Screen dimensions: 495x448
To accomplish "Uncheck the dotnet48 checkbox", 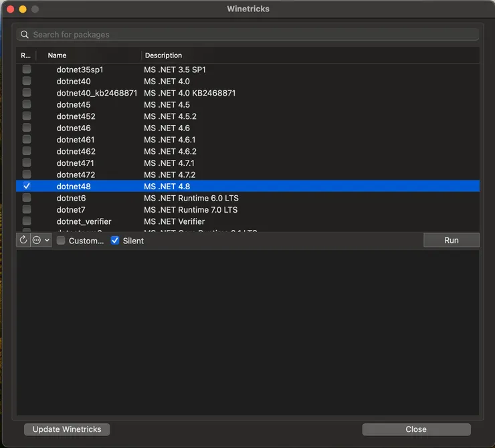I will pos(27,186).
